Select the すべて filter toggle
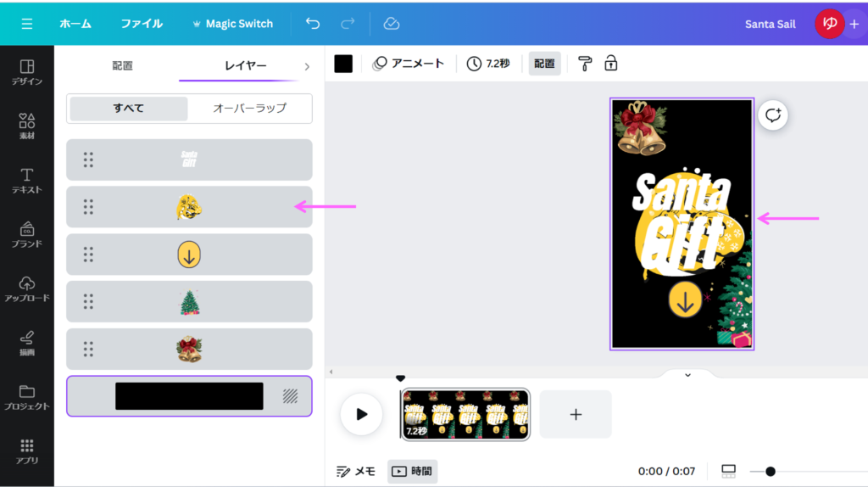Screen dimensions: 868x487 pyautogui.click(x=129, y=109)
